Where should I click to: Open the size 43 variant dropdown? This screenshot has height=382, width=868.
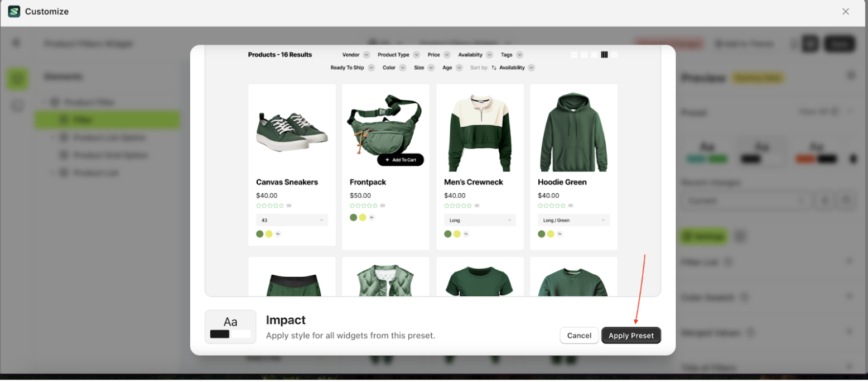[x=292, y=220]
